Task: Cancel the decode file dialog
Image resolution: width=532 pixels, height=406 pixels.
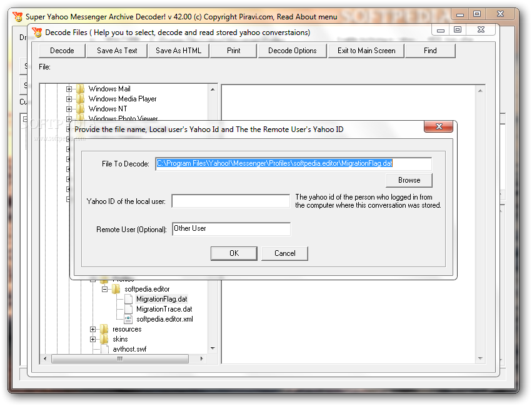Action: click(284, 253)
